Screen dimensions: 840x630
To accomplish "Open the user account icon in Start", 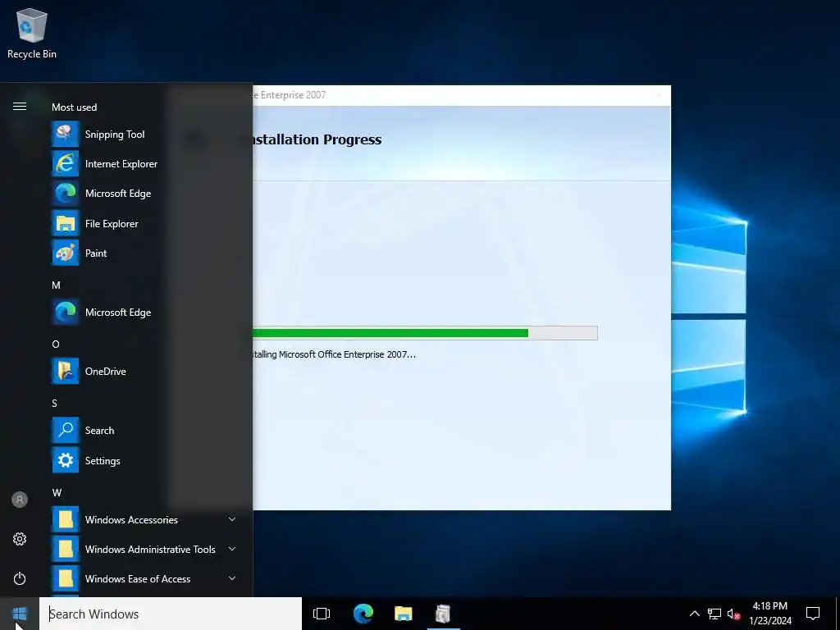I will point(20,500).
